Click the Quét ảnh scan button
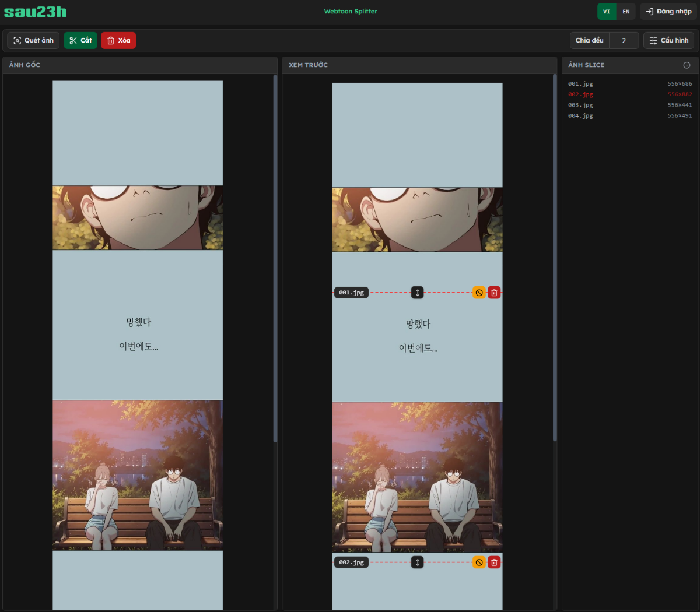This screenshot has height=612, width=700. [x=33, y=40]
